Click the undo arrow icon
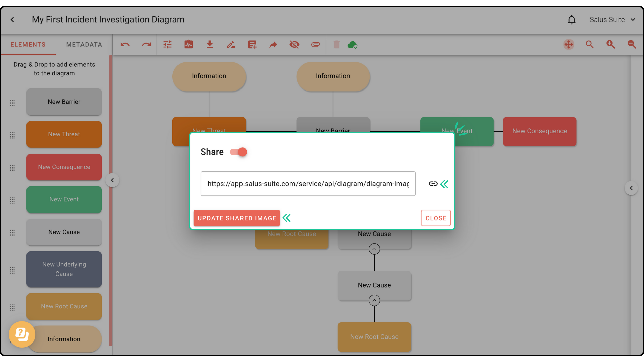The height and width of the screenshot is (362, 644). (125, 45)
